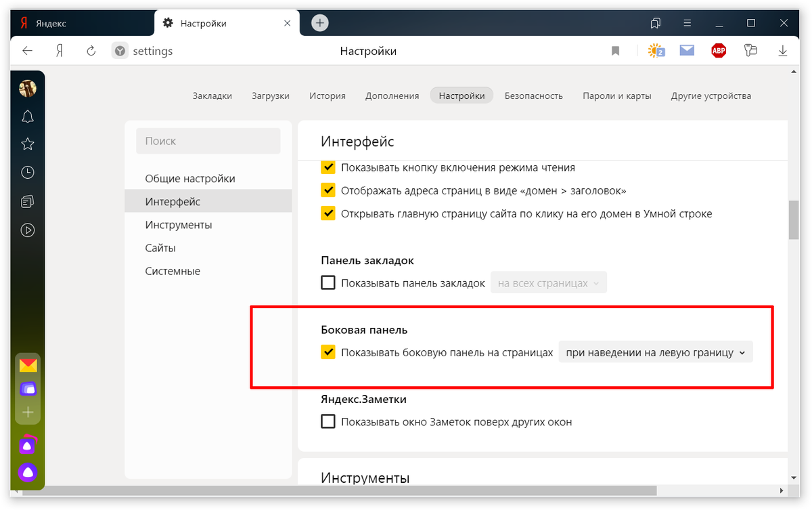Bookmark this page with the bookmark flag icon

coord(615,51)
